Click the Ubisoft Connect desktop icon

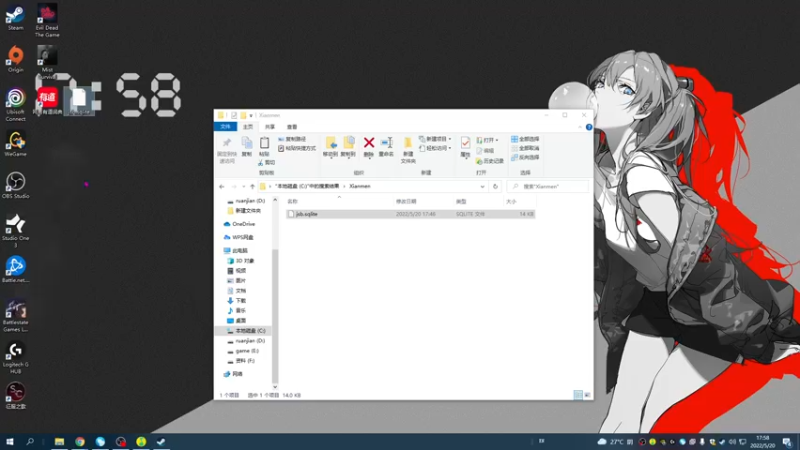pos(15,105)
